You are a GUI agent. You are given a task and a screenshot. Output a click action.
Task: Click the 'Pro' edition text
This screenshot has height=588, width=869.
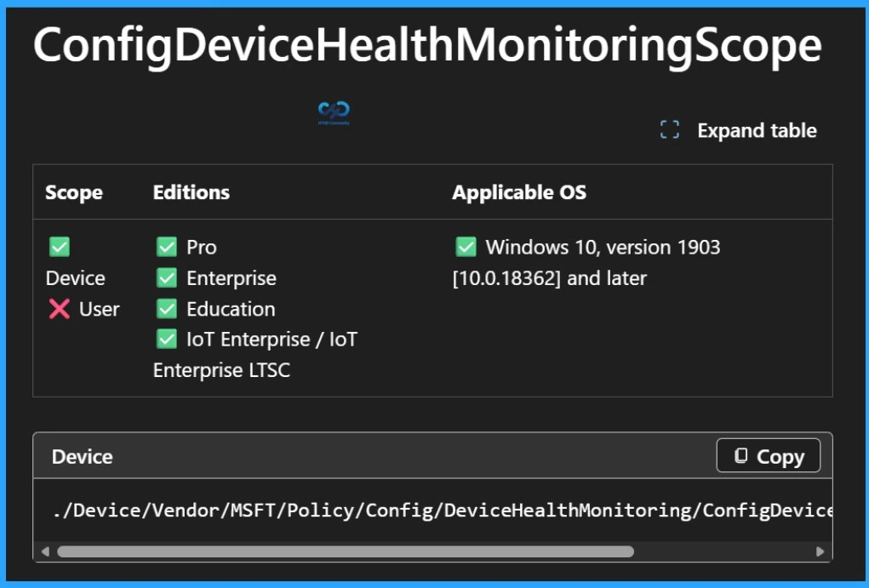(x=202, y=247)
